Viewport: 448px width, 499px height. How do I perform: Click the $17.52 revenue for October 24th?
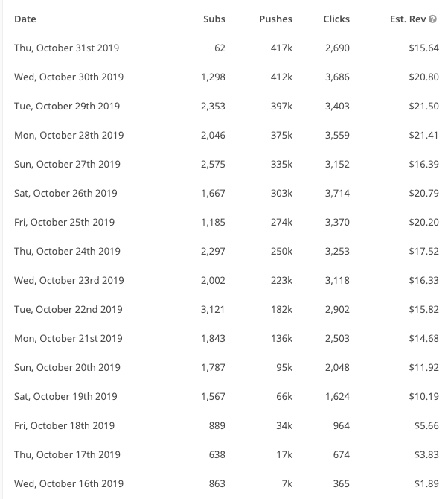pos(423,252)
